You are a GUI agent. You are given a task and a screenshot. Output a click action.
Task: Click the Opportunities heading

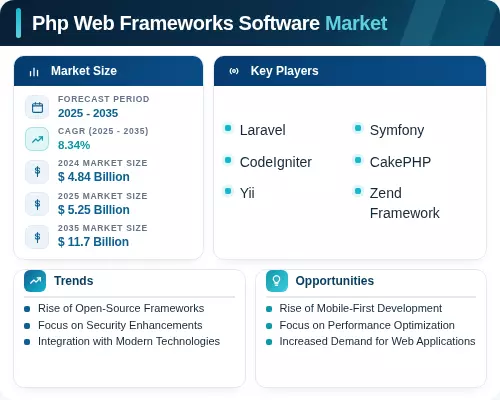[335, 281]
